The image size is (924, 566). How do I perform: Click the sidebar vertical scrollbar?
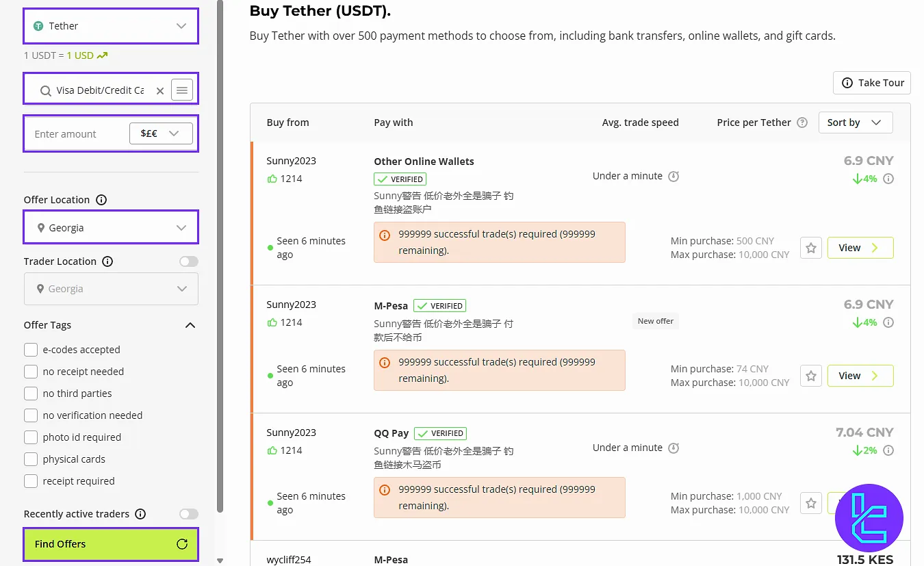pyautogui.click(x=220, y=256)
